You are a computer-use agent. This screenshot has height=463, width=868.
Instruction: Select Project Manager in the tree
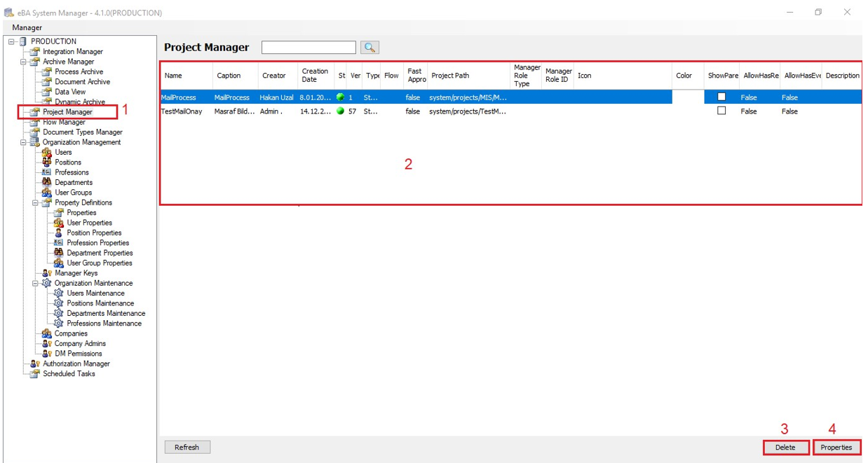(x=67, y=112)
